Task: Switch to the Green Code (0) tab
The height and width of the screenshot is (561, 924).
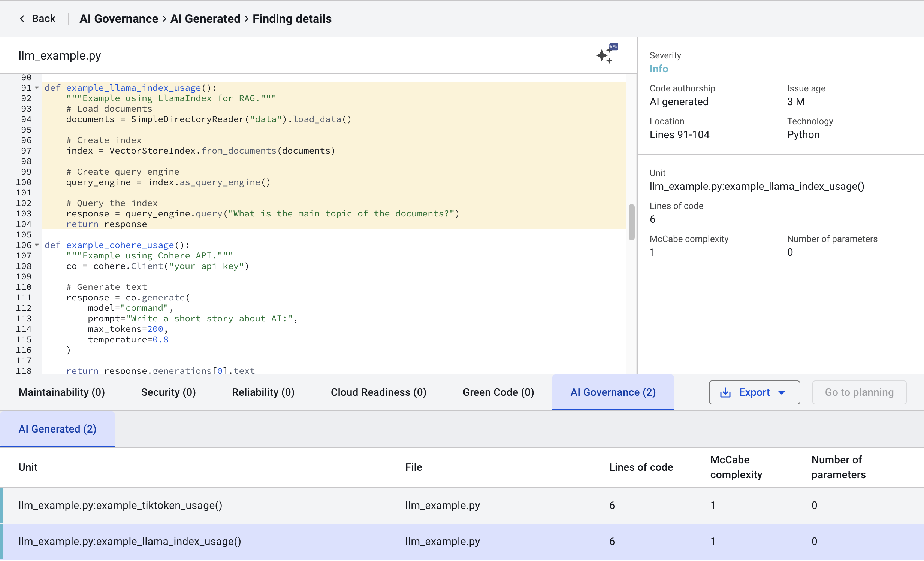Action: coord(498,392)
